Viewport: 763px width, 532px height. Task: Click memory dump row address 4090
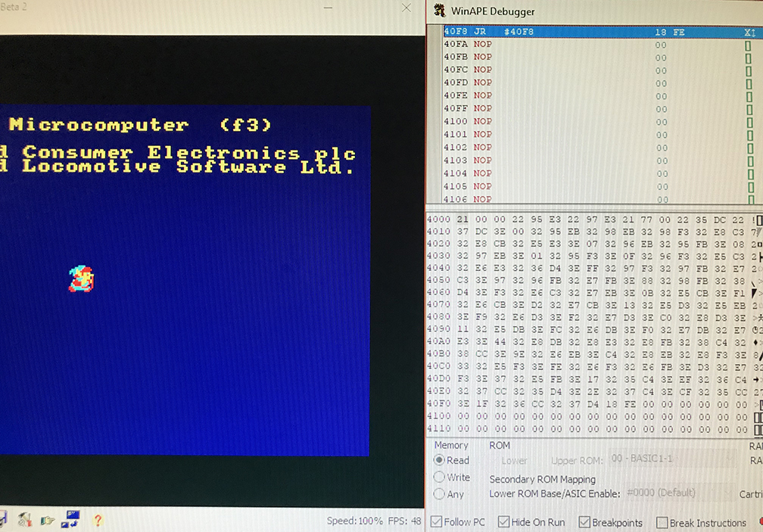click(438, 328)
